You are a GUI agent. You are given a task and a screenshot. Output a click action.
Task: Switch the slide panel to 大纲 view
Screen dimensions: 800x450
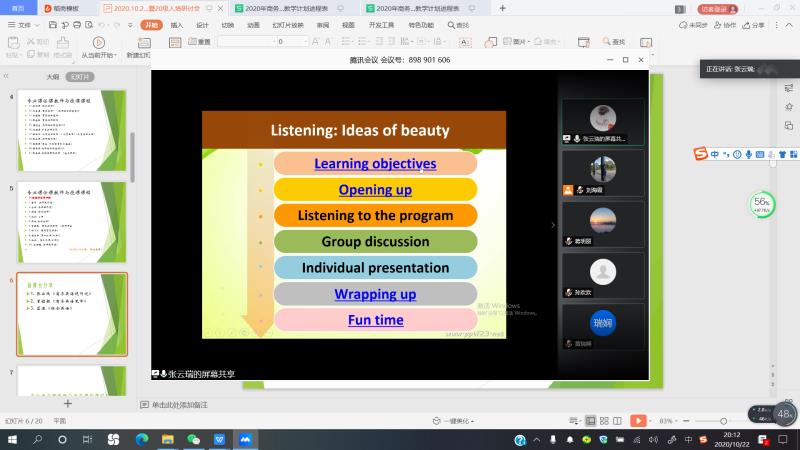52,76
